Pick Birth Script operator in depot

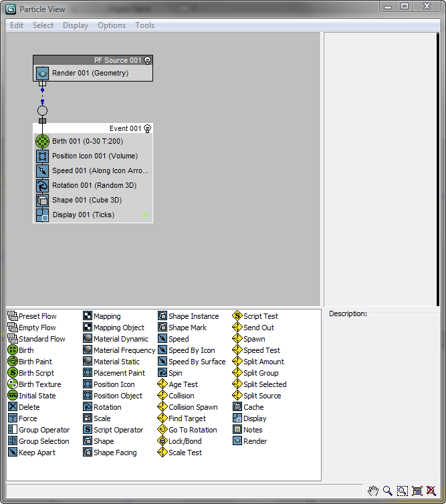(x=31, y=373)
